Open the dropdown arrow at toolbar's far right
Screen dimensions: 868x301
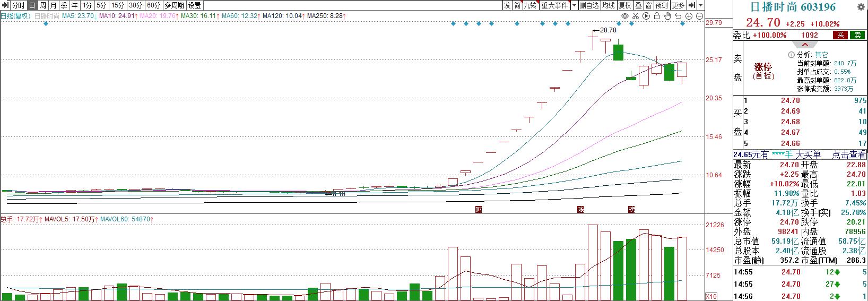point(701,5)
